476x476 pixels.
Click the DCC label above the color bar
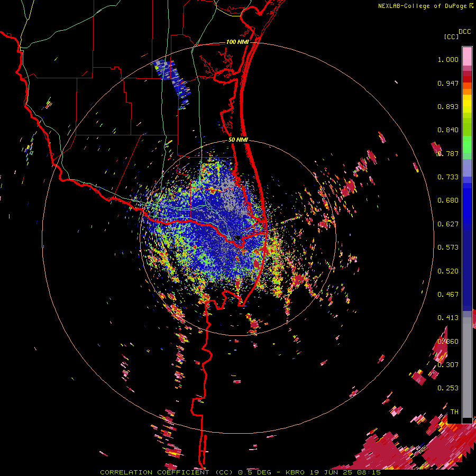[464, 32]
